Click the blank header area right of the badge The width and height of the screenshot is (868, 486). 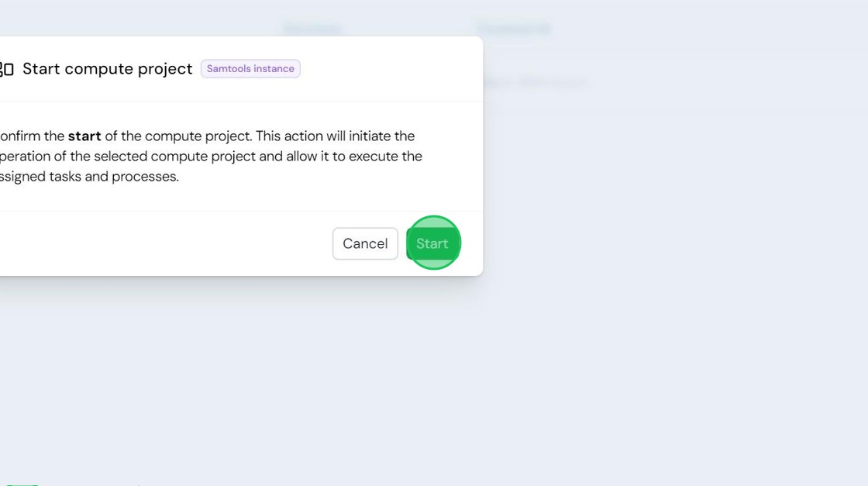[391, 69]
